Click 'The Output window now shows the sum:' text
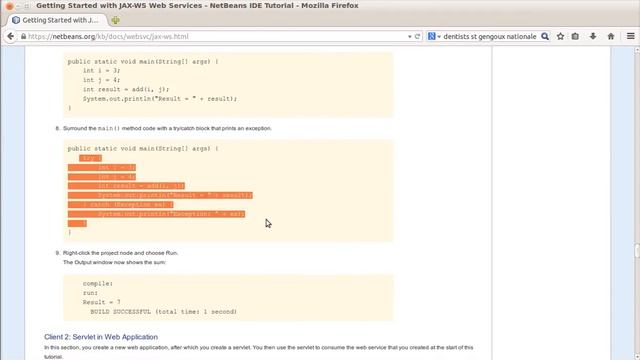Image resolution: width=640 pixels, height=360 pixels. (114, 262)
